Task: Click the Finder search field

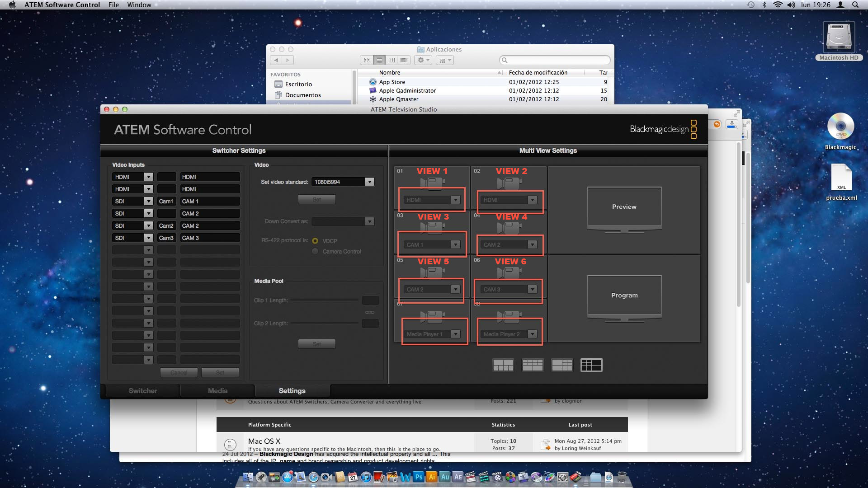Action: pyautogui.click(x=555, y=60)
